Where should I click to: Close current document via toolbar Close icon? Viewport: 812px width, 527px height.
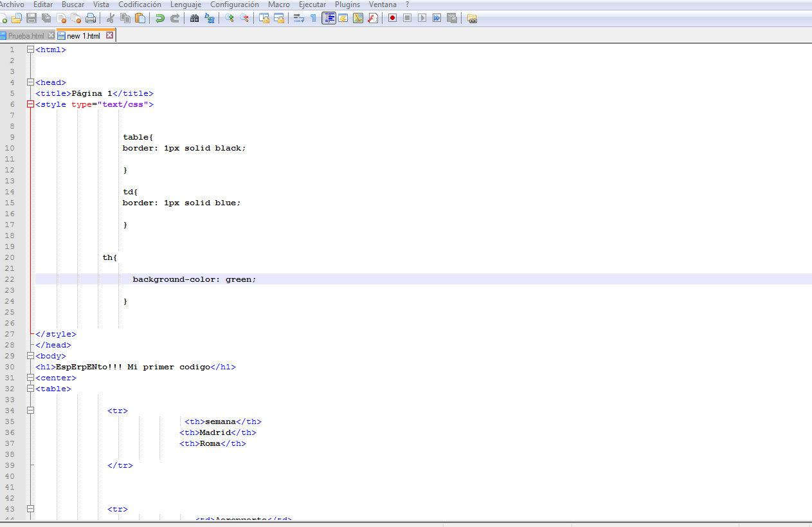[61, 18]
